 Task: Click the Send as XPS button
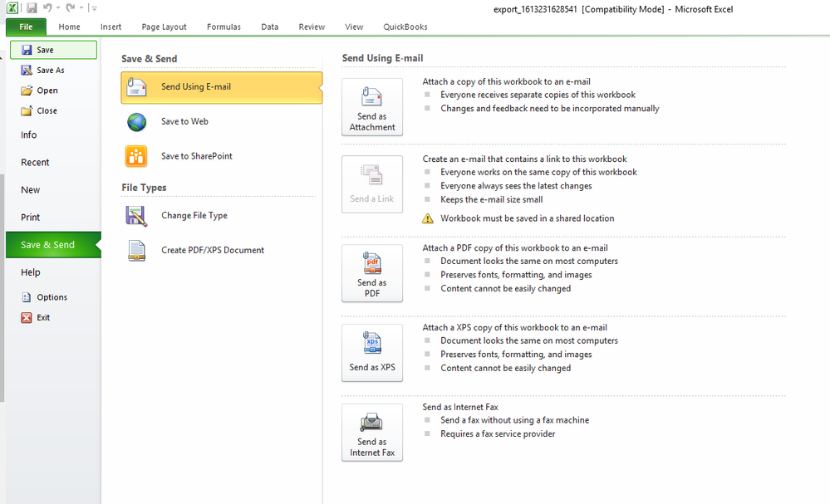(372, 353)
